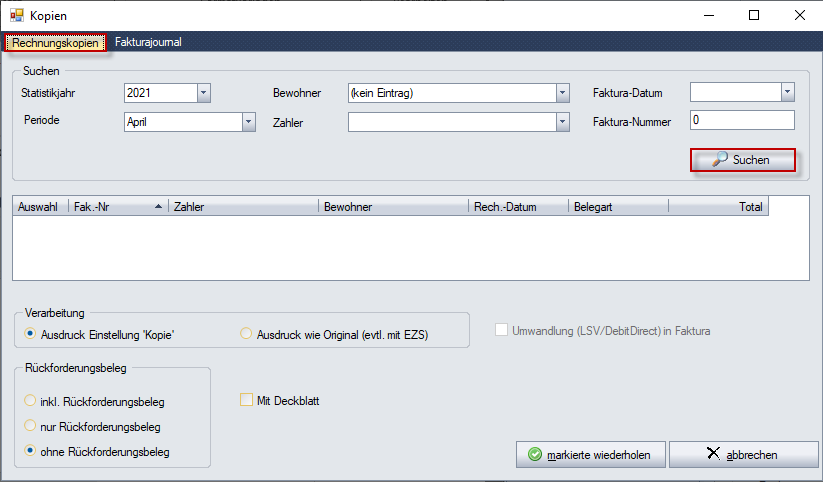Image resolution: width=823 pixels, height=482 pixels.
Task: Switch to the Fakturajournal tab
Action: pyautogui.click(x=149, y=42)
